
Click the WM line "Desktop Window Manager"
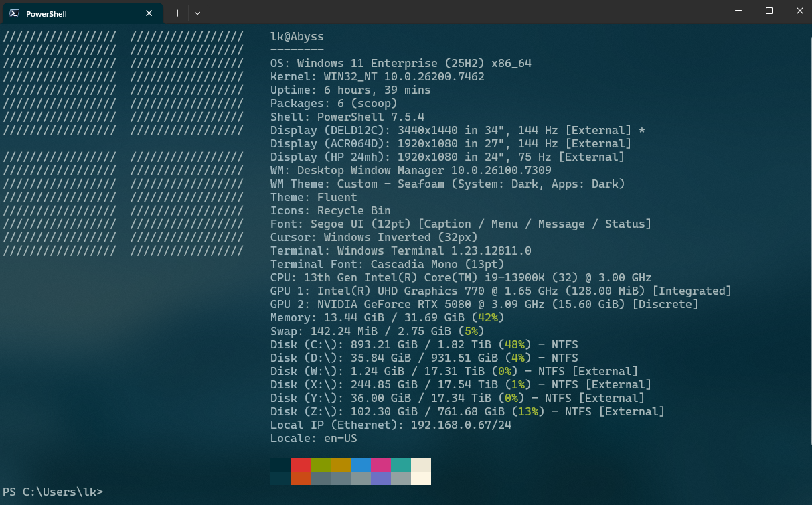point(411,171)
